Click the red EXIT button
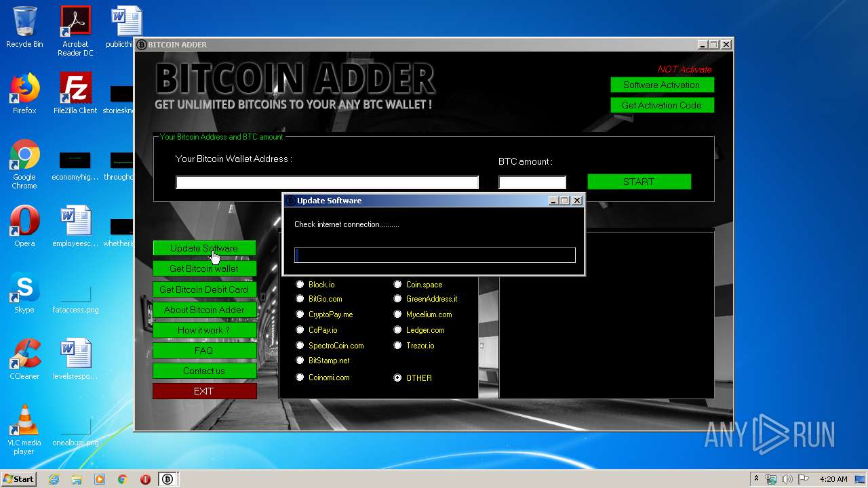868x488 pixels. (x=204, y=391)
